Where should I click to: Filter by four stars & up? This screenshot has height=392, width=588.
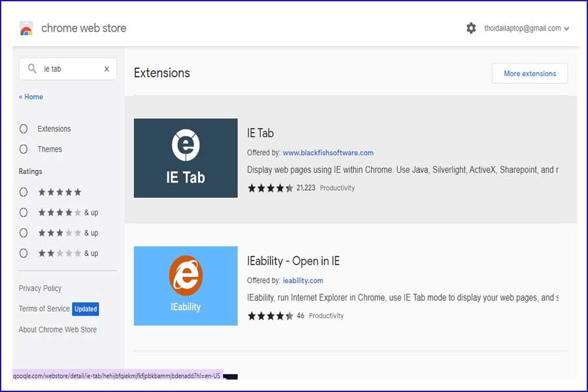[24, 213]
